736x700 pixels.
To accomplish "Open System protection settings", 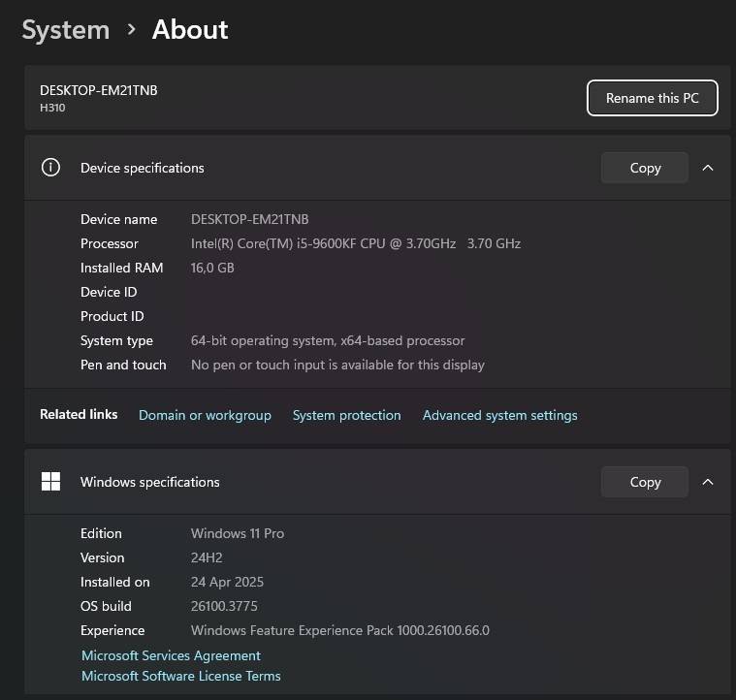I will click(346, 415).
